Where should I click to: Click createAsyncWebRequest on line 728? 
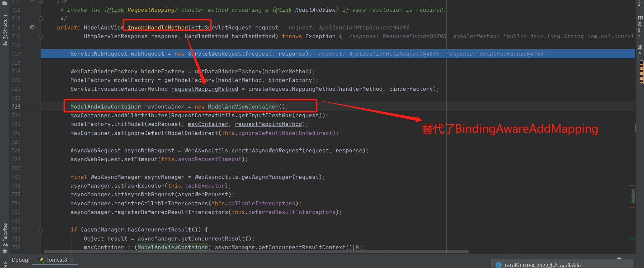pyautogui.click(x=266, y=150)
